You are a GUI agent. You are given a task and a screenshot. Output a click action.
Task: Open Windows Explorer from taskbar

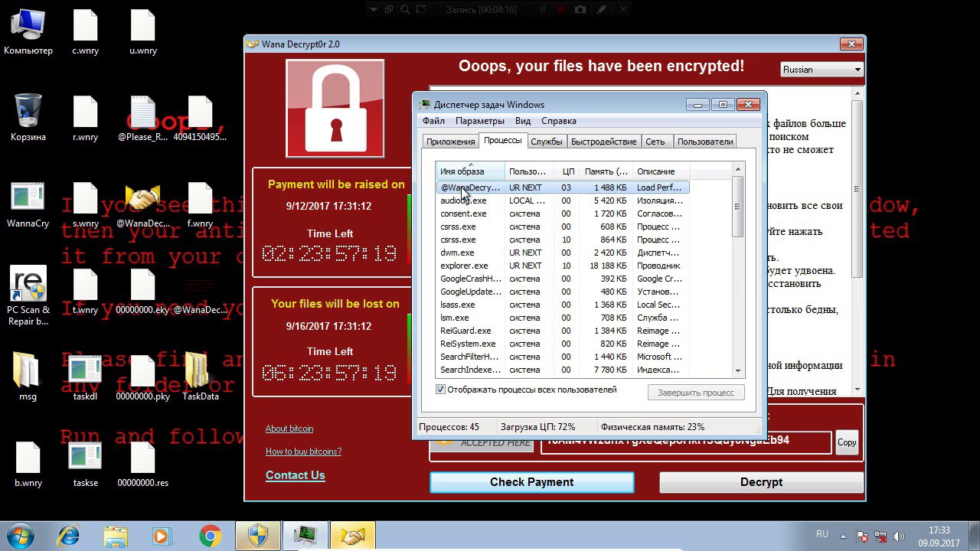tap(116, 535)
